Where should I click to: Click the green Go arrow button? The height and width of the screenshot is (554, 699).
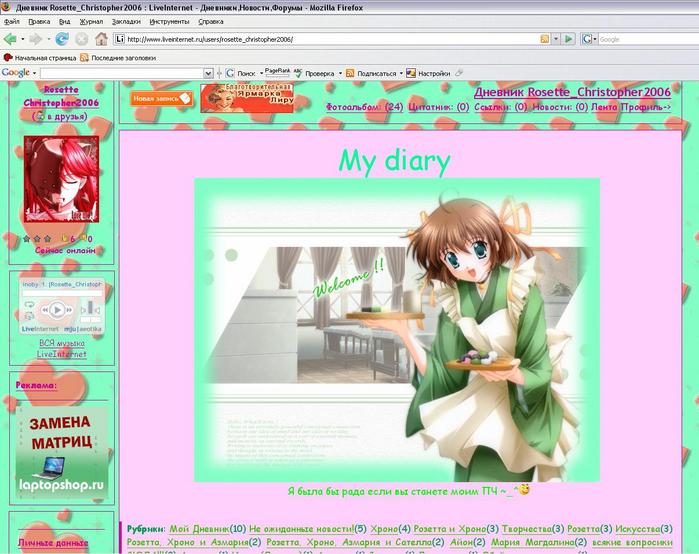(568, 39)
